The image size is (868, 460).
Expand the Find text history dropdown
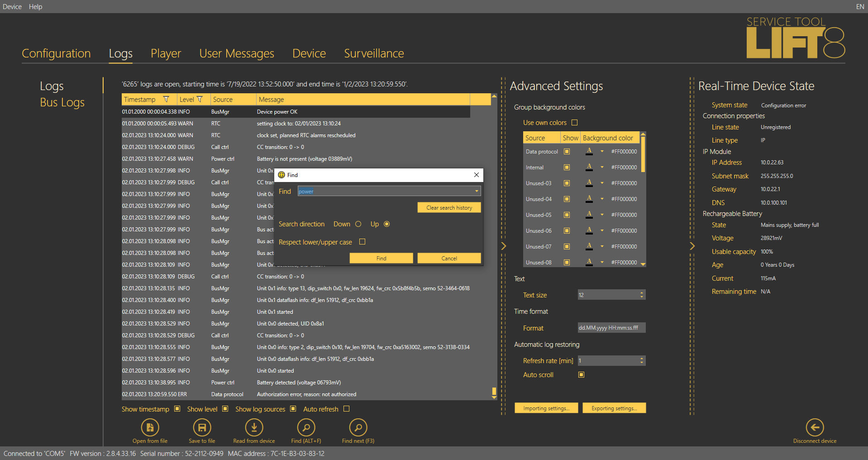pos(477,192)
